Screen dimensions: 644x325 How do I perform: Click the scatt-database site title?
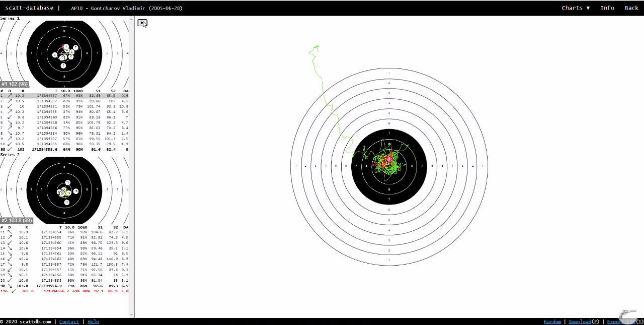29,8
